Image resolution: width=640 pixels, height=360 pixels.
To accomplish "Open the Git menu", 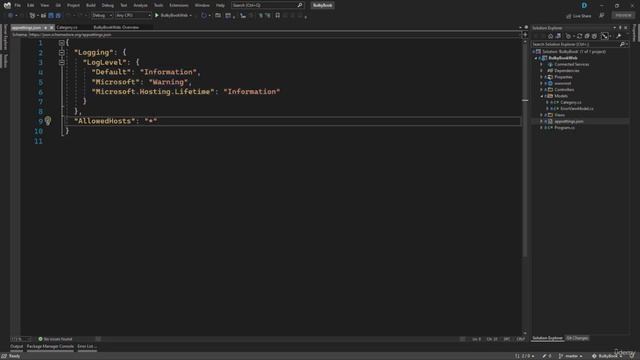I will (x=58, y=5).
